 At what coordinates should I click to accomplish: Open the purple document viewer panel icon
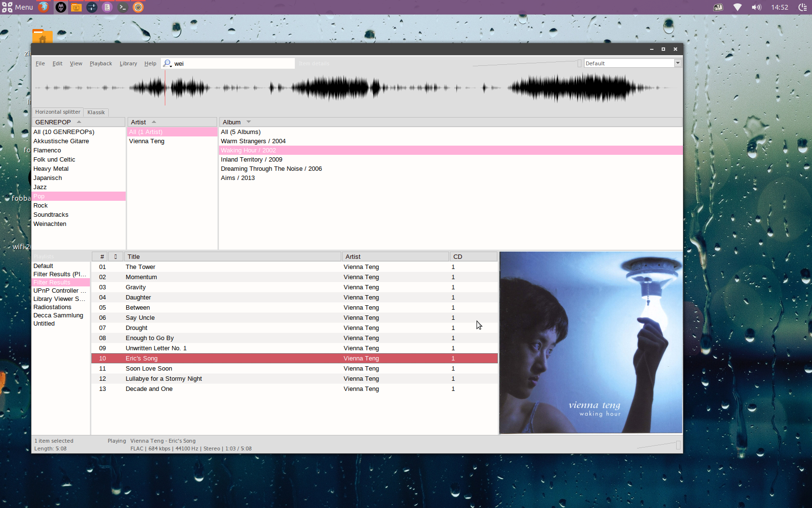coord(107,7)
